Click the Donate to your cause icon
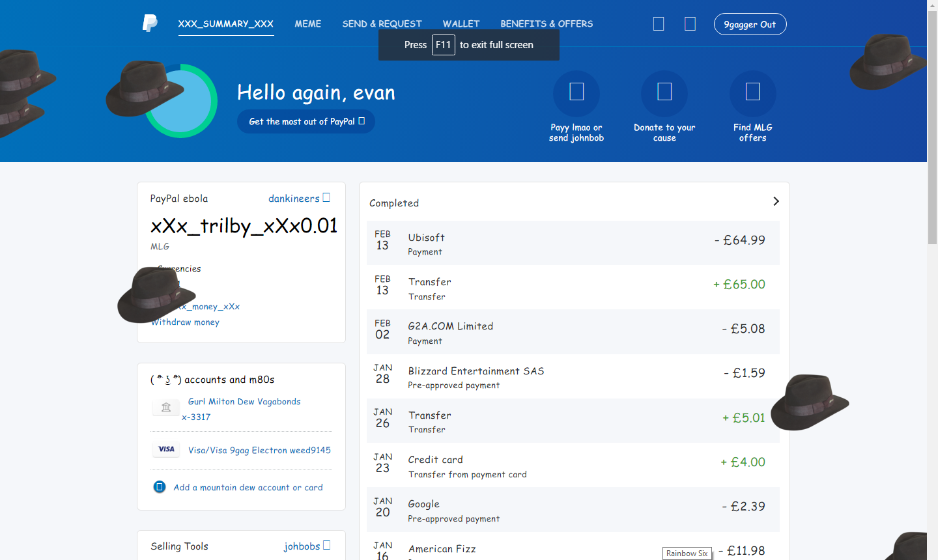 click(664, 93)
